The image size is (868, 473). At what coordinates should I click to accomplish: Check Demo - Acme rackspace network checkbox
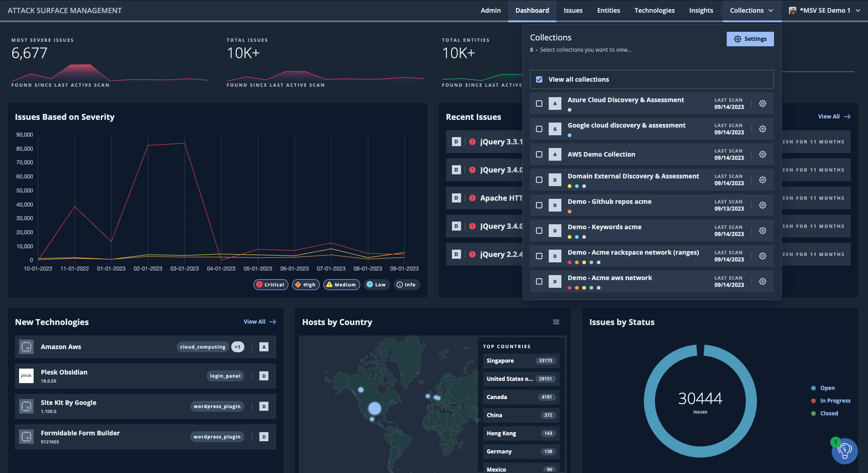click(x=539, y=256)
